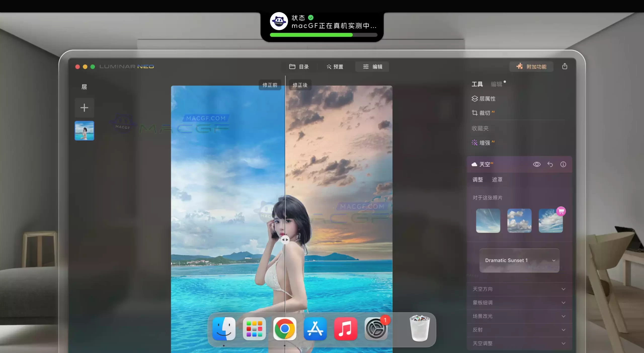Click the pink shopping cart badge on sky thumbnail

coord(561,211)
